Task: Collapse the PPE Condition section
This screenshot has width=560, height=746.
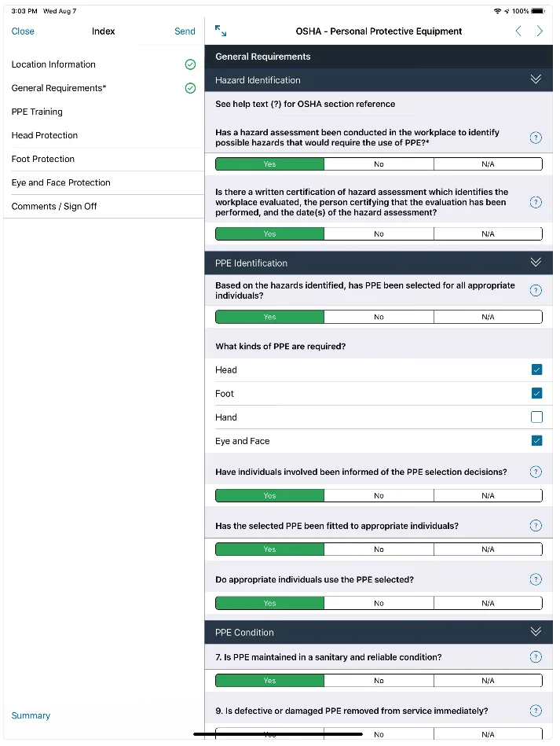Action: (x=536, y=631)
